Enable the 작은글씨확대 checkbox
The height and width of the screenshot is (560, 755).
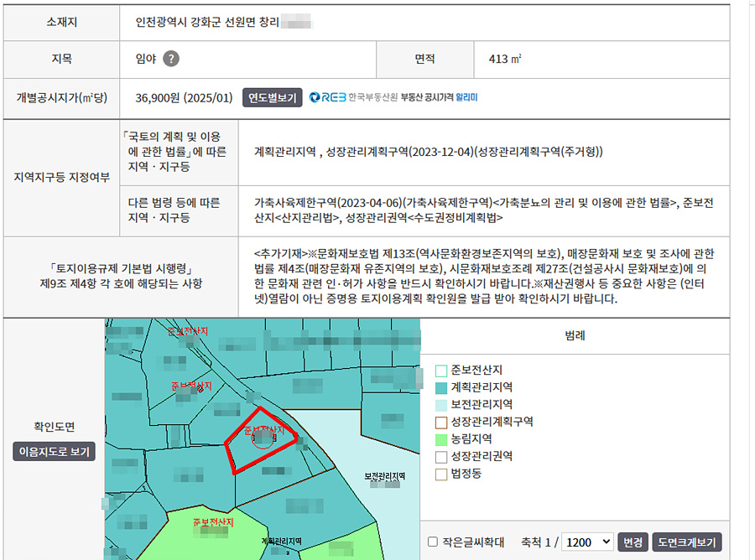[433, 542]
